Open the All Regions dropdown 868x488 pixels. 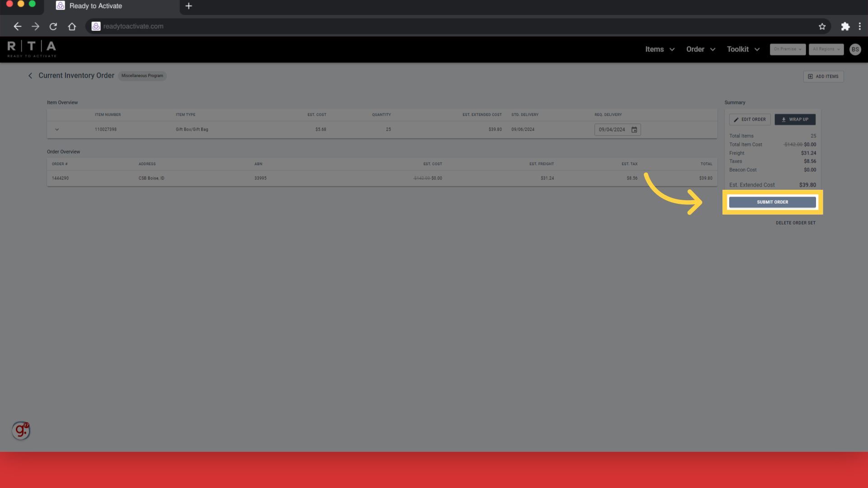pos(826,49)
